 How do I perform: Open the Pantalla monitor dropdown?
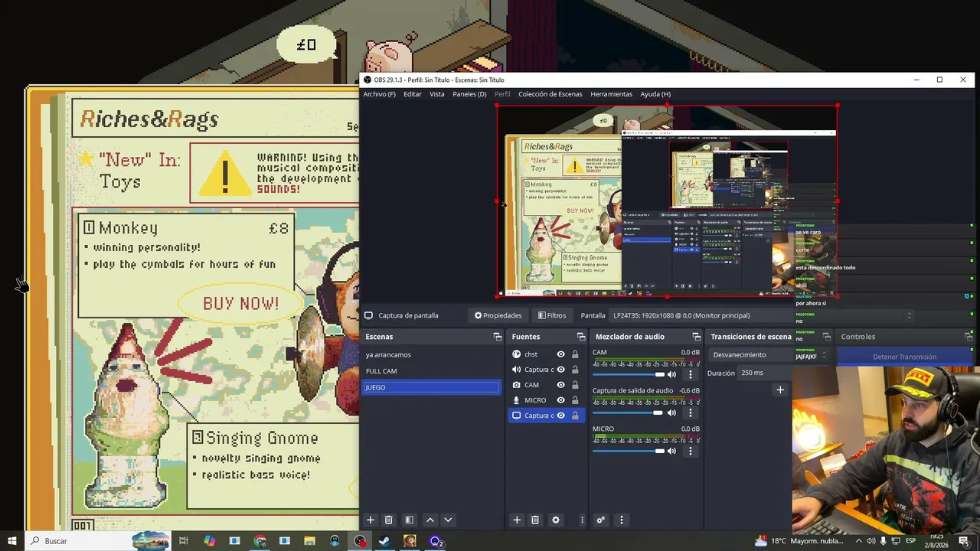click(762, 315)
